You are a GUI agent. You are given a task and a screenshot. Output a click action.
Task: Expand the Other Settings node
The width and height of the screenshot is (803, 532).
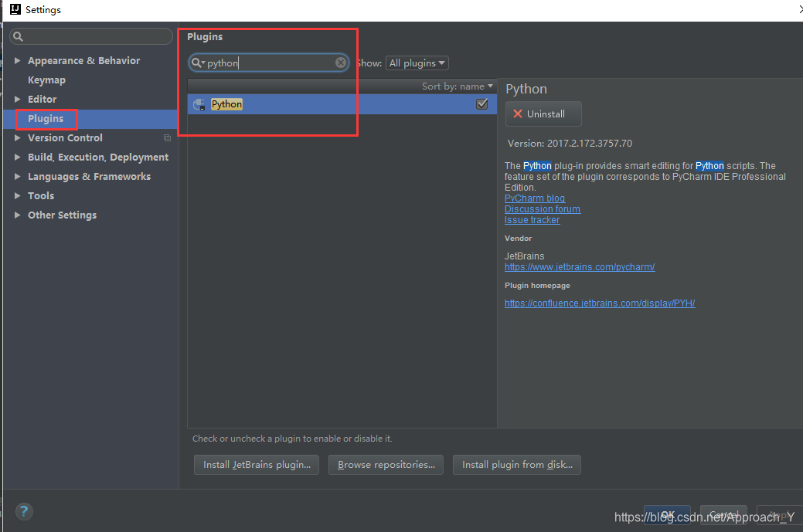tap(18, 215)
